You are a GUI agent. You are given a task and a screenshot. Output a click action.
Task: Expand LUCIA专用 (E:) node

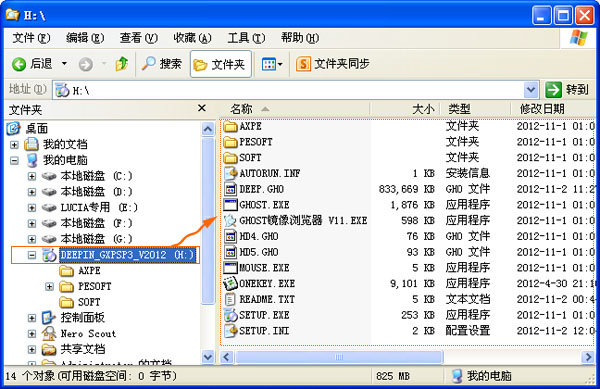click(32, 208)
